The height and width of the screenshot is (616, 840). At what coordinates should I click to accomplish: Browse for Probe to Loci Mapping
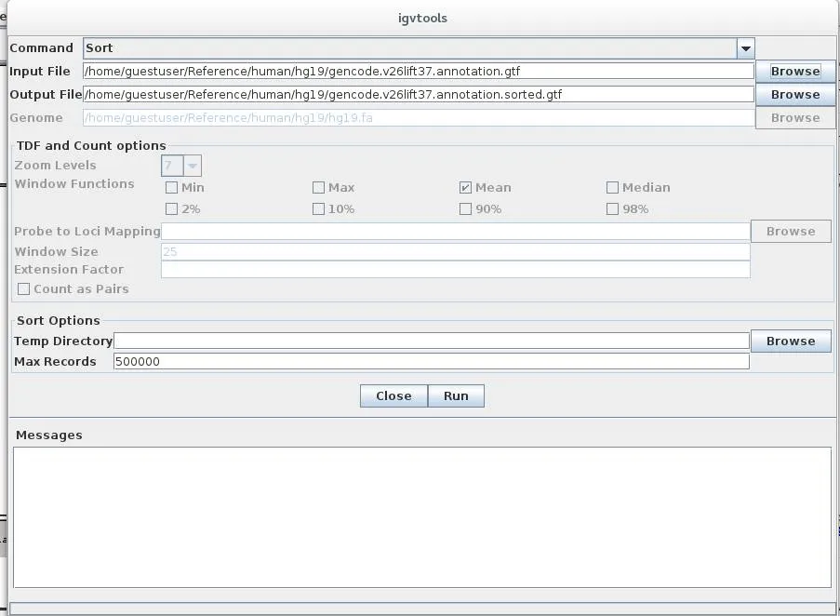pyautogui.click(x=791, y=232)
